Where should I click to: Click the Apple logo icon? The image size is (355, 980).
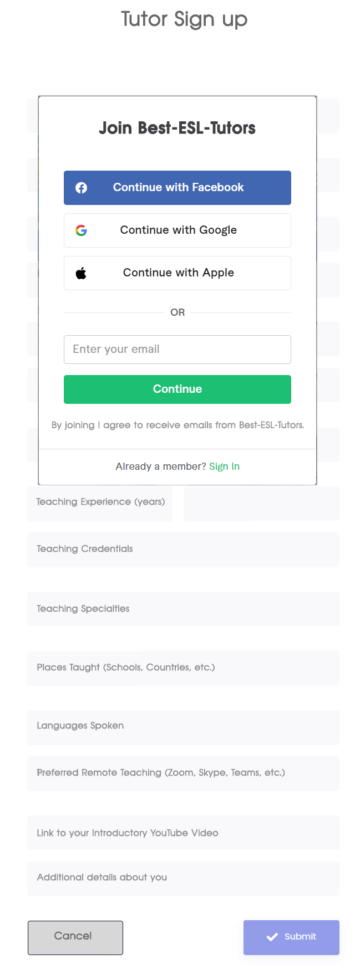point(82,273)
